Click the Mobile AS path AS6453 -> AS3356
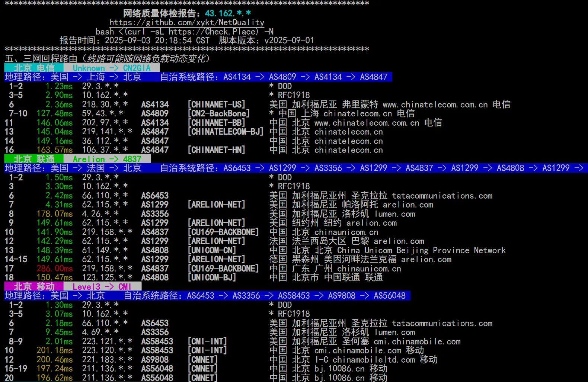Viewport: 588px width, 382px height. (x=223, y=296)
